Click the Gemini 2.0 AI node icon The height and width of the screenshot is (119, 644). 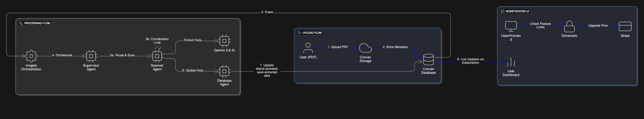click(224, 41)
